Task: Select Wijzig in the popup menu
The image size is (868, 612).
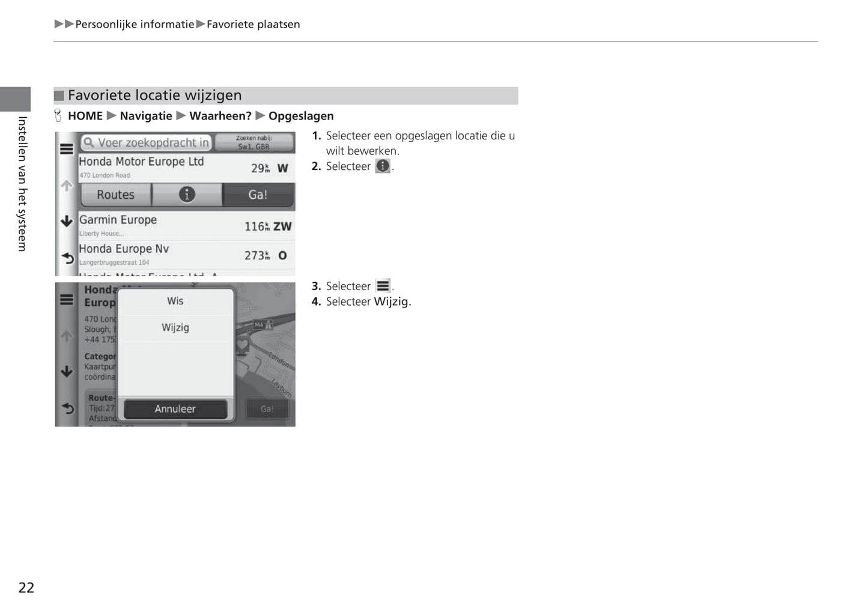Action: coord(175,328)
